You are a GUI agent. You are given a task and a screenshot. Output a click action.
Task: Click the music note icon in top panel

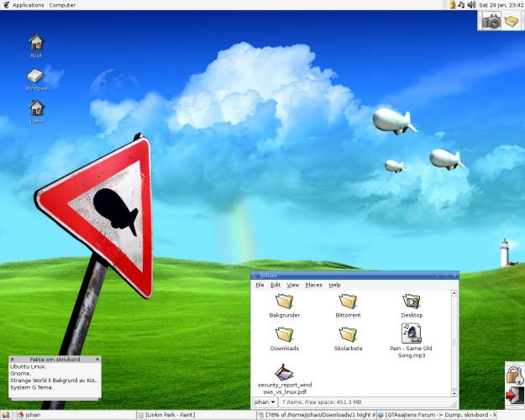click(x=461, y=5)
